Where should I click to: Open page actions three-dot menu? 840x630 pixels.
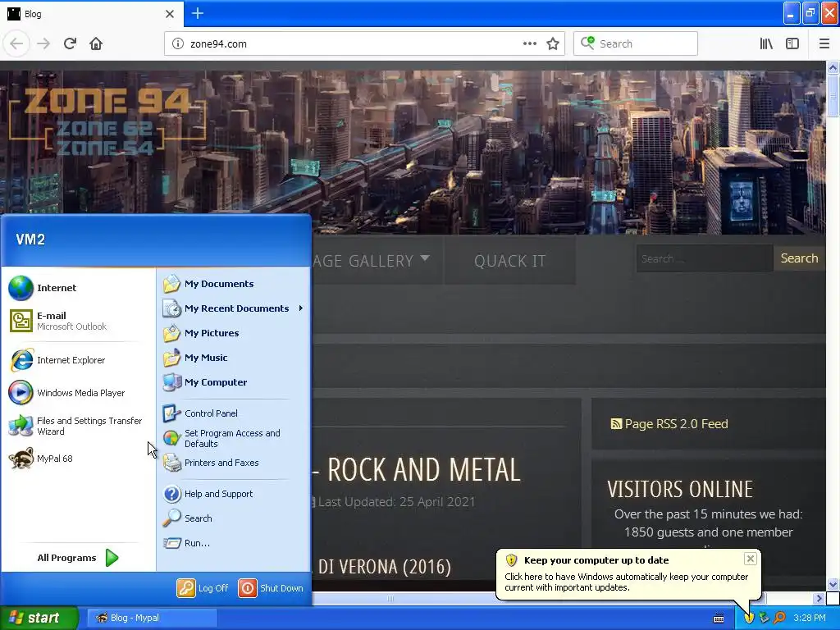tap(529, 44)
